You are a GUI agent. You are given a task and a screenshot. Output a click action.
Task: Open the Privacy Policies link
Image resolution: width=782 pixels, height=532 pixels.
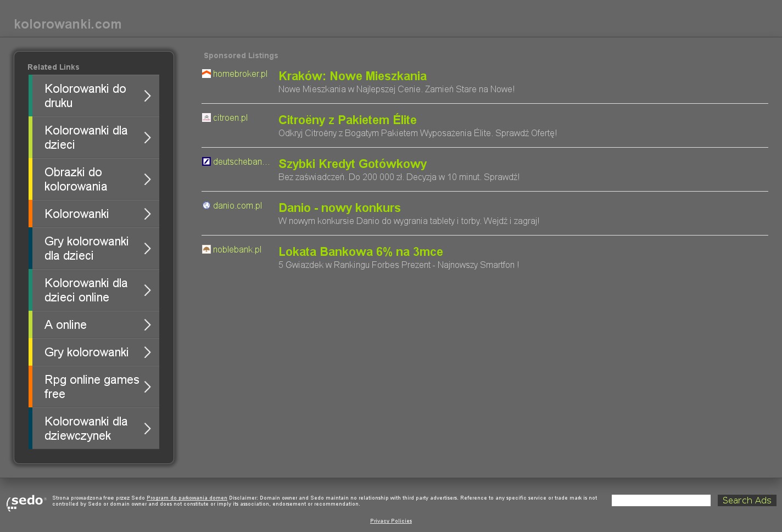click(391, 521)
